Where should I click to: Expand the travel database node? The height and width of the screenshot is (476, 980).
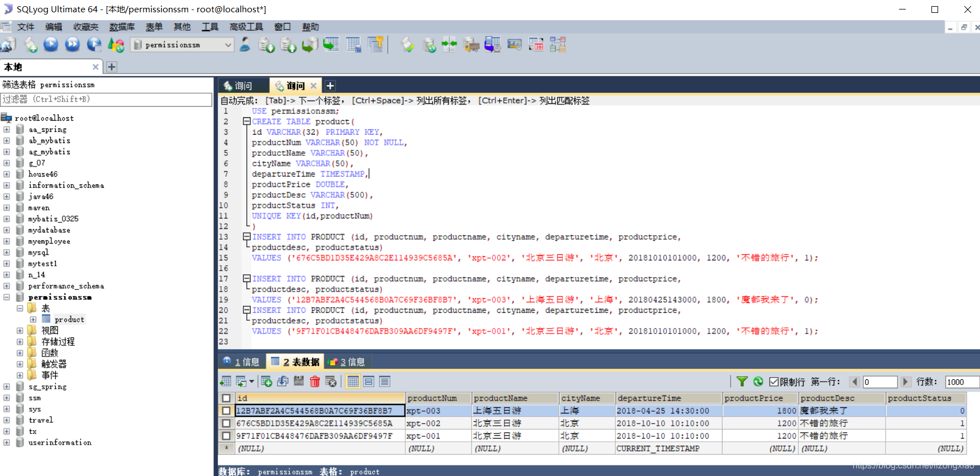7,420
